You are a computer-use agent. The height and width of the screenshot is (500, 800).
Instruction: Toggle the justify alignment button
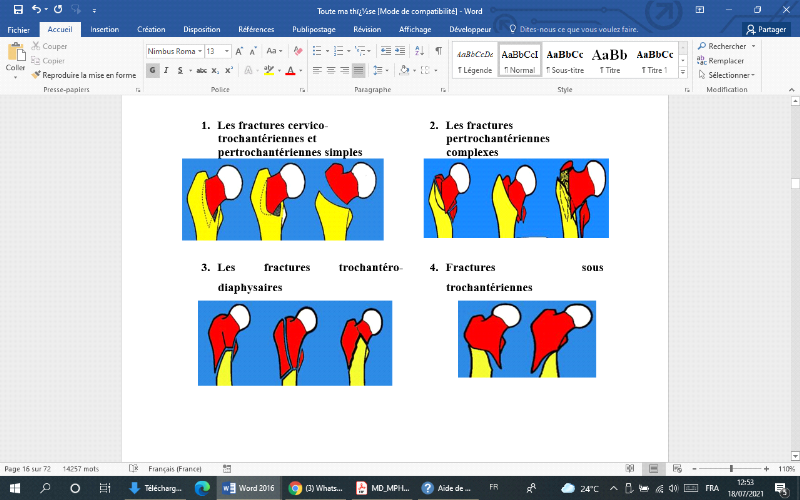coord(358,70)
